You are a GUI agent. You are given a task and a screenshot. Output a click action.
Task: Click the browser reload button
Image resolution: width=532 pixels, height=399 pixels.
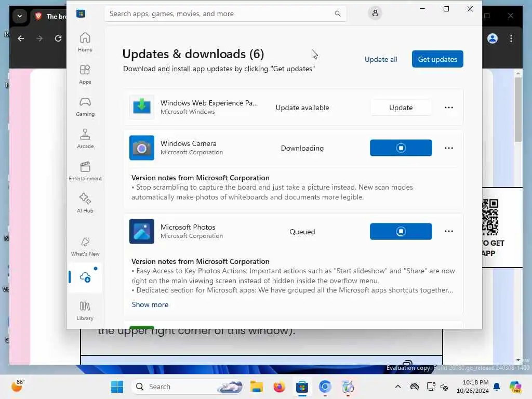58,38
